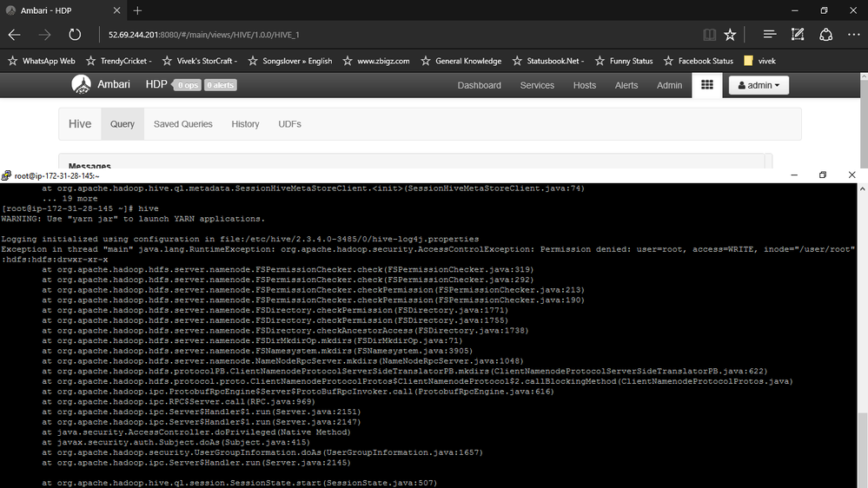Image resolution: width=868 pixels, height=488 pixels.
Task: Open the Admin menu
Action: tap(669, 85)
